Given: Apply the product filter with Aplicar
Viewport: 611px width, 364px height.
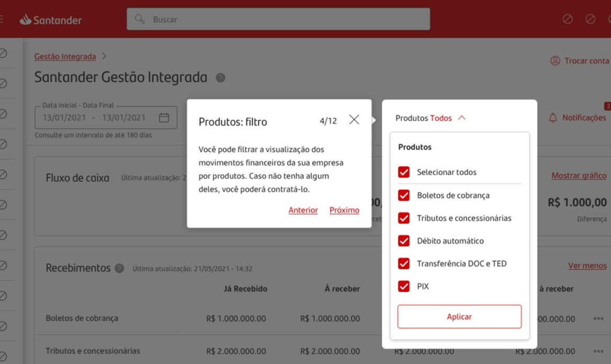Looking at the screenshot, I should (x=459, y=316).
